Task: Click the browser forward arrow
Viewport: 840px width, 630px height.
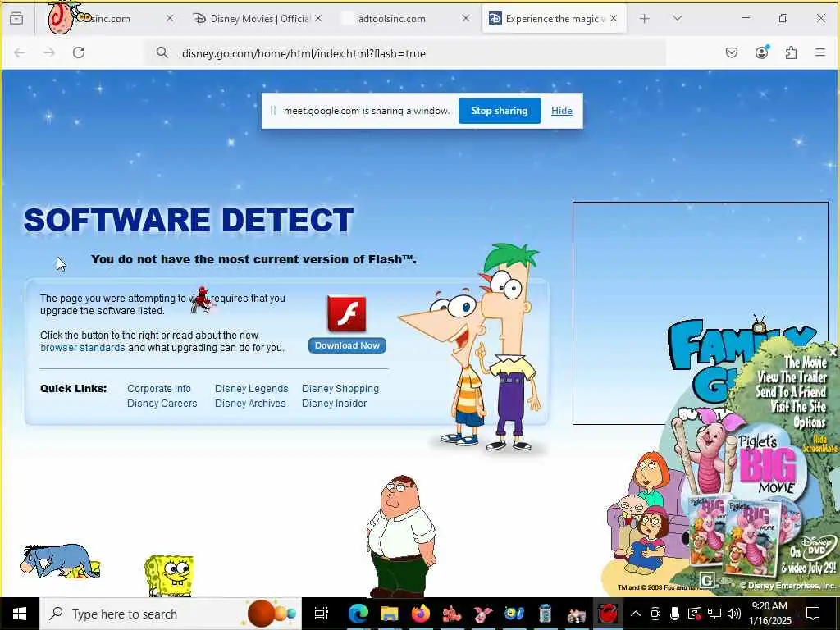Action: (49, 52)
